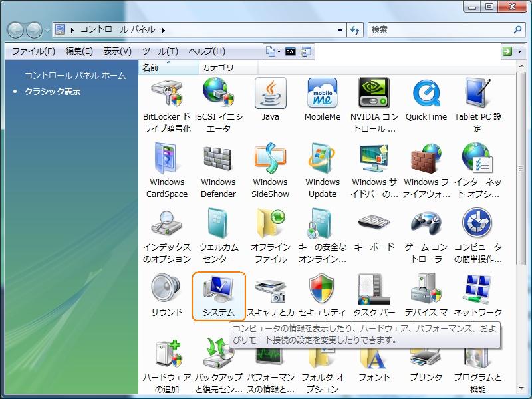532x399 pixels.
Task: Open ヘルプ(H) menu
Action: [207, 51]
